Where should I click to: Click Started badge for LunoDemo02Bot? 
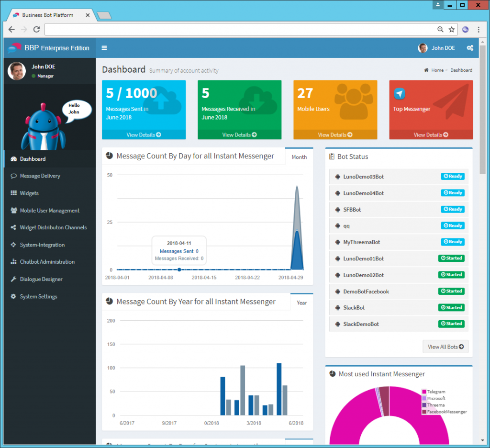point(451,274)
